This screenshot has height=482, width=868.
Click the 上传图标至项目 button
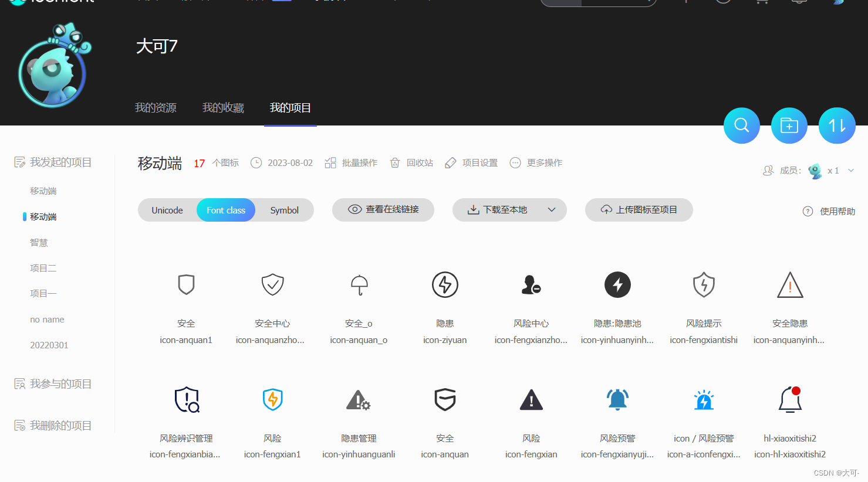pos(639,209)
